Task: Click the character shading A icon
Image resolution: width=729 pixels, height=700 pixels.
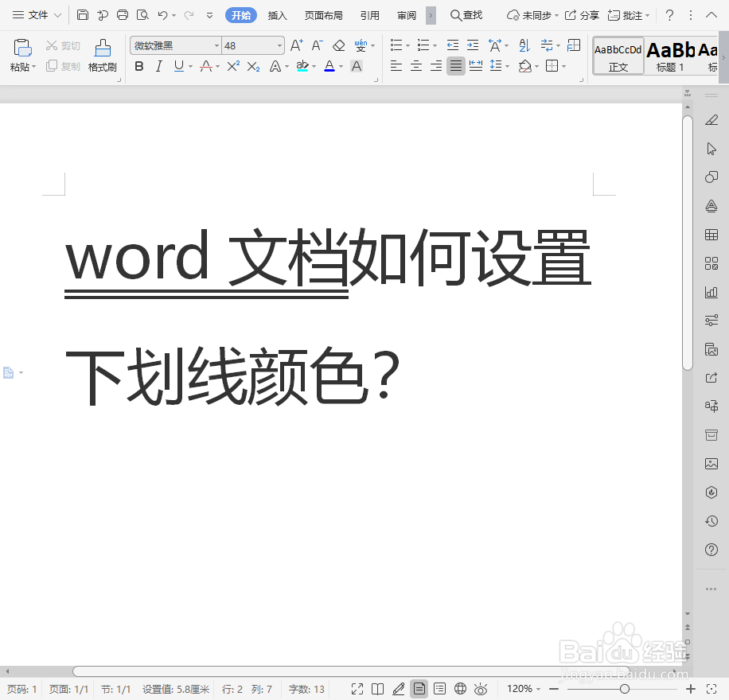Action: [357, 67]
